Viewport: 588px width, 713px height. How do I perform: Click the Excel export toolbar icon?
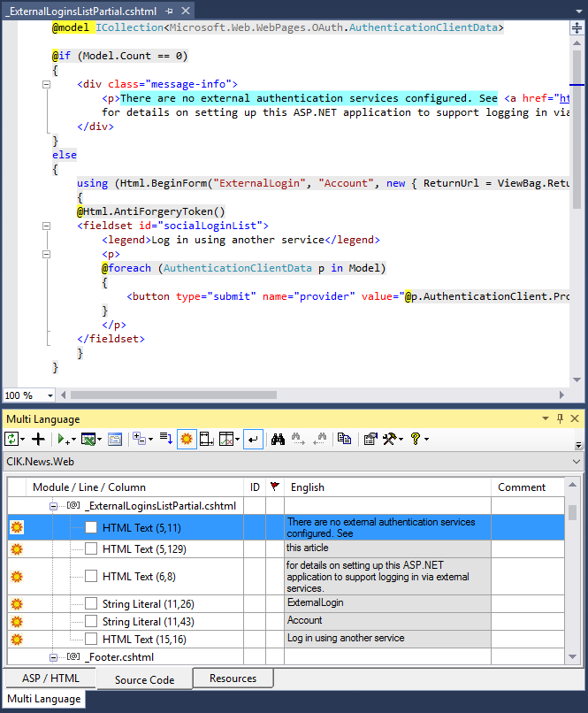pyautogui.click(x=89, y=439)
